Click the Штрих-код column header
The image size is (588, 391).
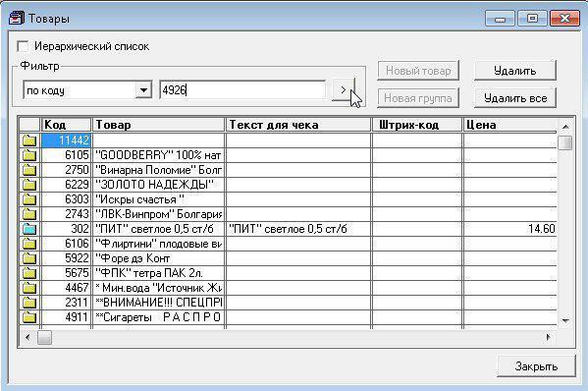pyautogui.click(x=417, y=125)
